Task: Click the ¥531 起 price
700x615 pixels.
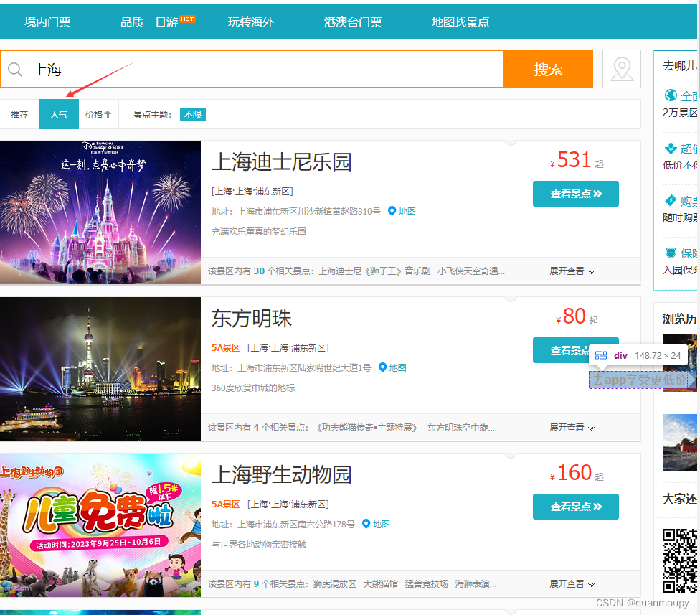Action: [577, 160]
